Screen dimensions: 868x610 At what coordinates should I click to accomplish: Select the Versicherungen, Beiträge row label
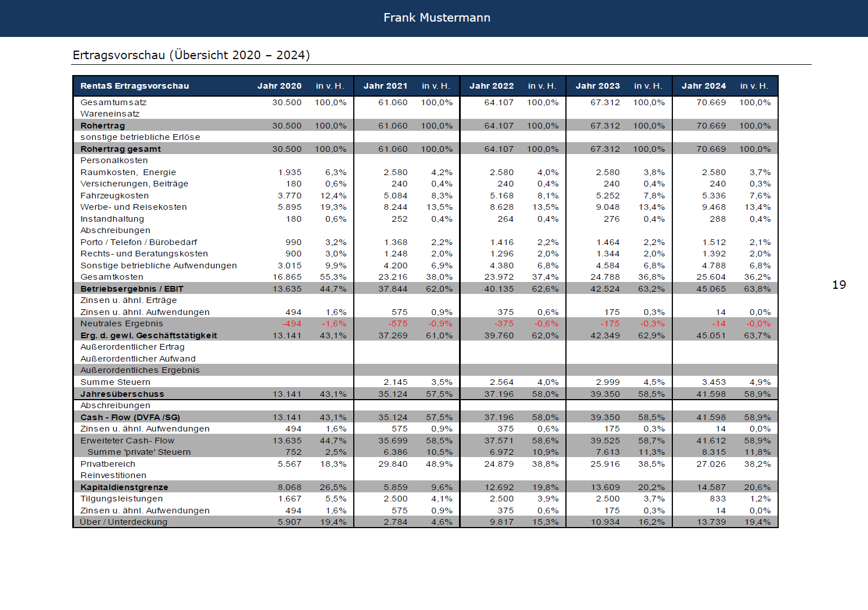(x=134, y=184)
